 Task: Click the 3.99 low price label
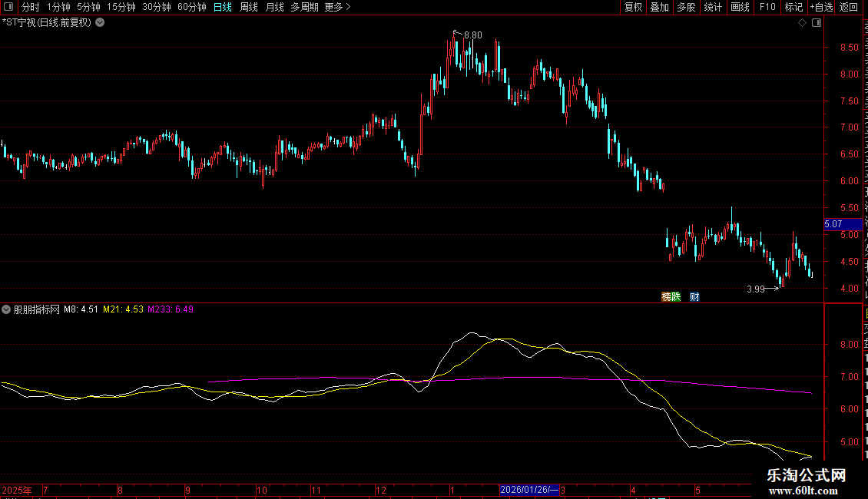[x=756, y=289]
